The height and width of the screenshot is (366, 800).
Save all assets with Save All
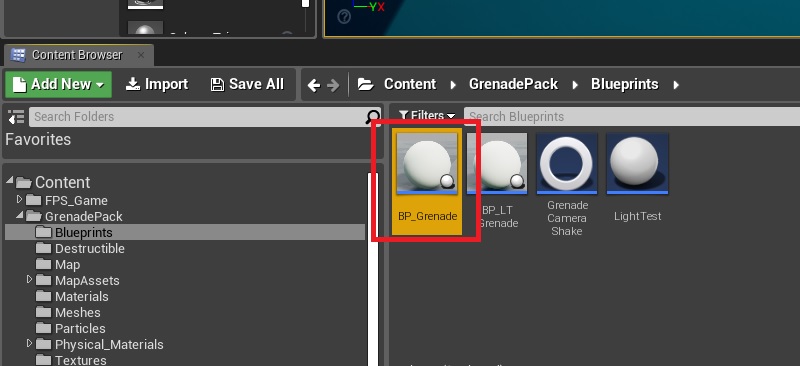pyautogui.click(x=247, y=84)
